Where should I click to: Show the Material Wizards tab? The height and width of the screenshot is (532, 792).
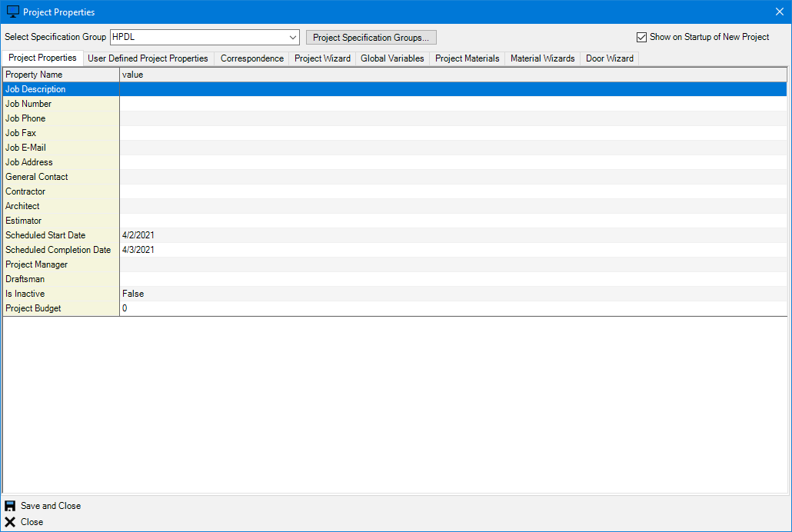[542, 58]
